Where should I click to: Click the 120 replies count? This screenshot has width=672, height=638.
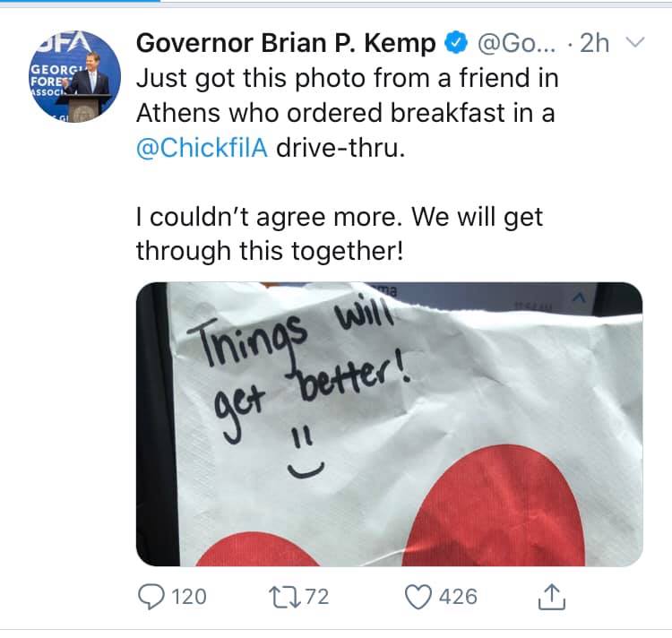pos(188,597)
